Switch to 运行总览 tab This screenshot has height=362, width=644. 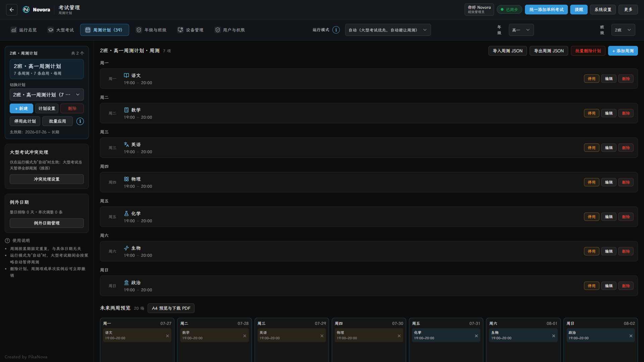23,30
